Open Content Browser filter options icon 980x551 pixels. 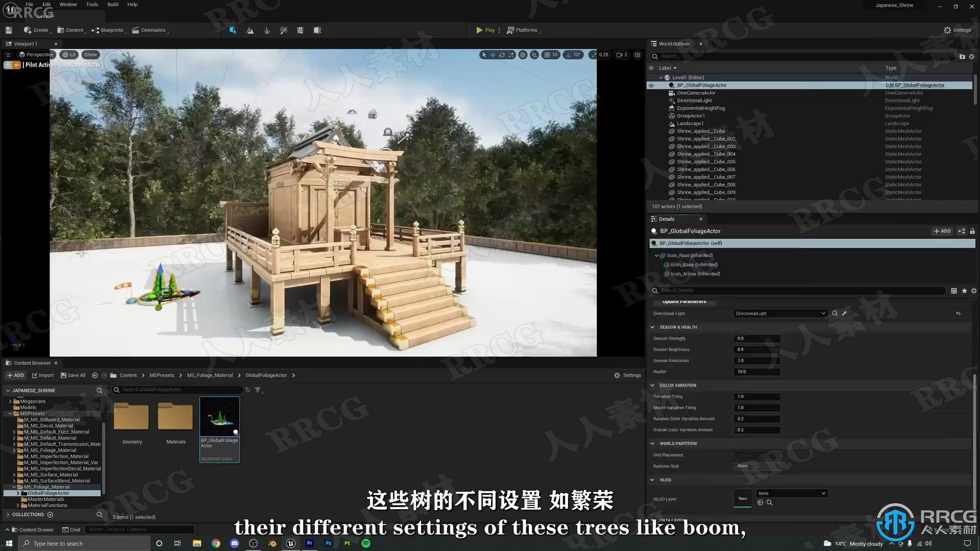pyautogui.click(x=258, y=390)
